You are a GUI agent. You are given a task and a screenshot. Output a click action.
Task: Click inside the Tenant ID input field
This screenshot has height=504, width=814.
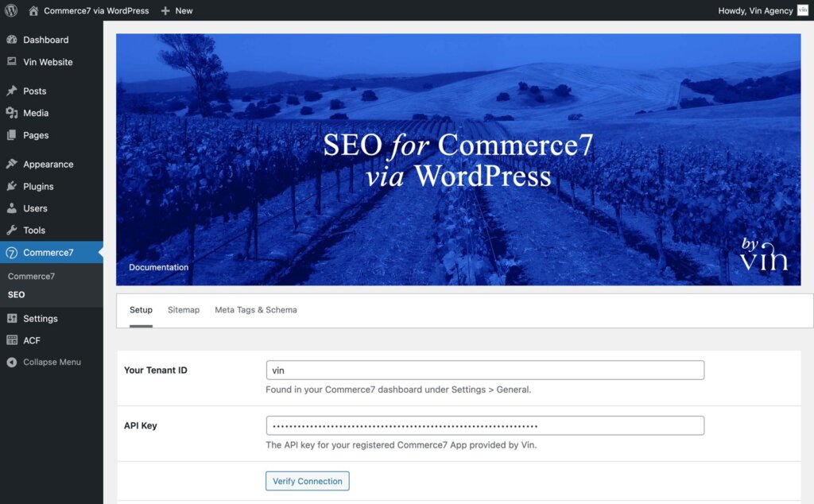pos(485,370)
